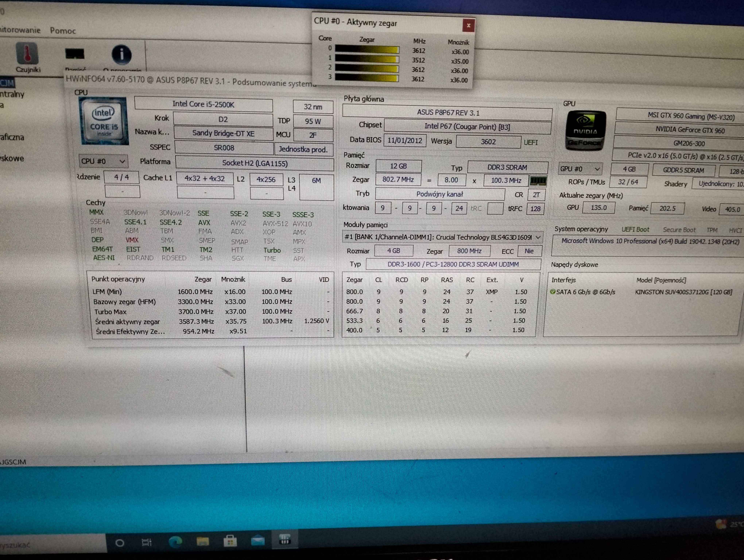This screenshot has width=744, height=560.
Task: Click the GPU Pamięć clock 202.5 value
Action: click(x=667, y=208)
